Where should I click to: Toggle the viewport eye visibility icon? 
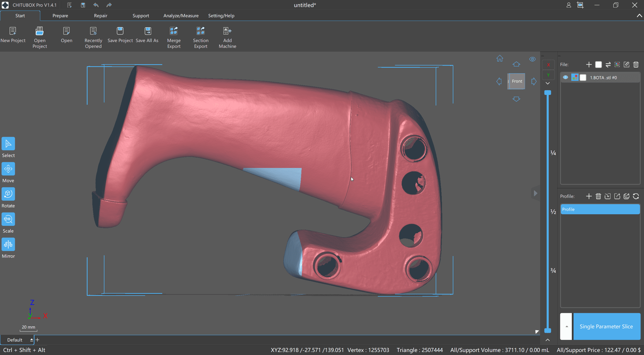(532, 59)
